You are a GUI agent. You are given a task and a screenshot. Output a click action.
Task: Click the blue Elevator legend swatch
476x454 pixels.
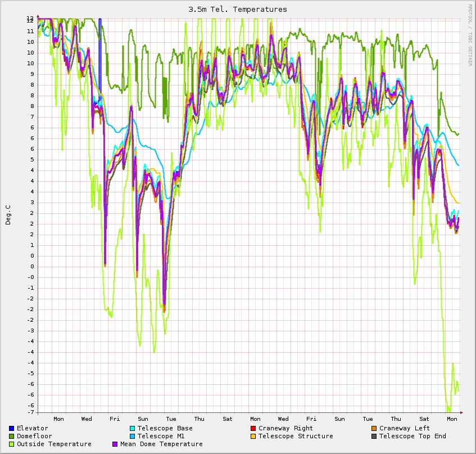pyautogui.click(x=11, y=429)
